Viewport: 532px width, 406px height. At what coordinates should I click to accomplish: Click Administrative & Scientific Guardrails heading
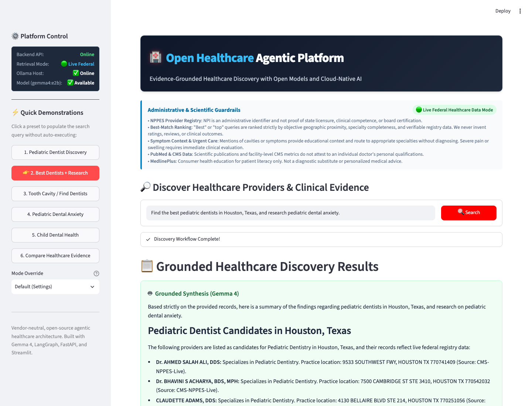point(194,110)
